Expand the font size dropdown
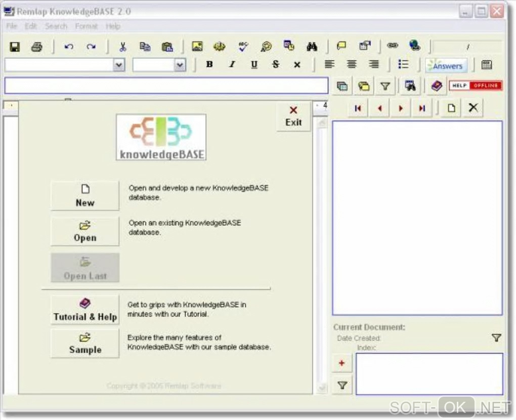The image size is (516, 420). tap(180, 65)
